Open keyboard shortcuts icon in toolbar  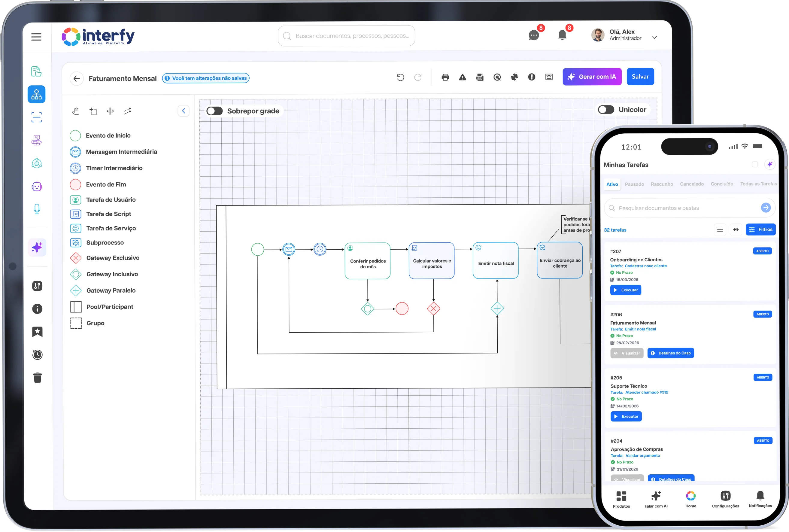[x=549, y=77]
